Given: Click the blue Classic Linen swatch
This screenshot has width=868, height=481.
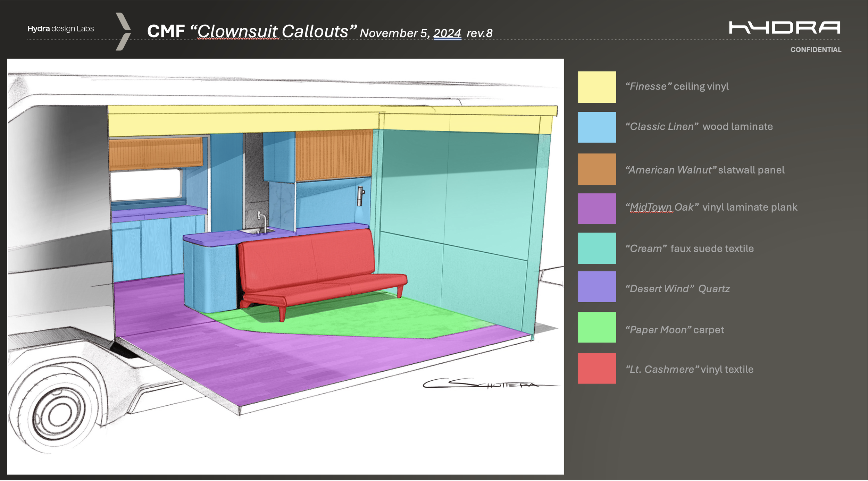Looking at the screenshot, I should [597, 127].
